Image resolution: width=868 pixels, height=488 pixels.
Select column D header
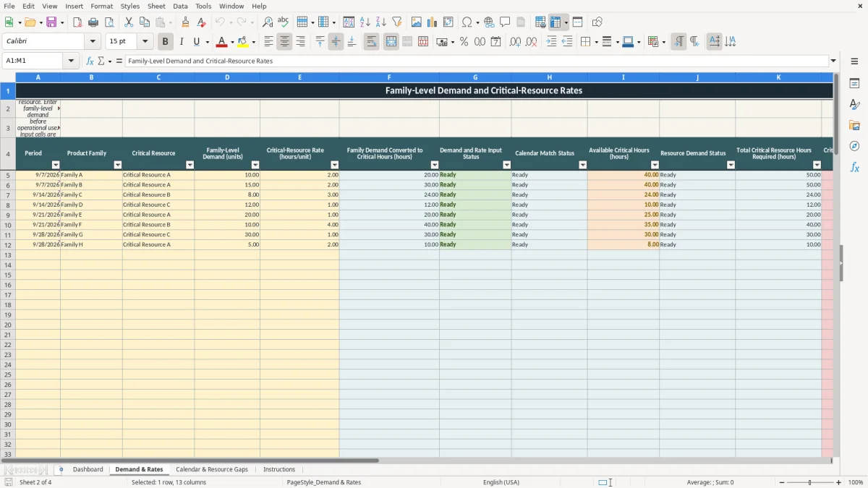click(x=227, y=77)
